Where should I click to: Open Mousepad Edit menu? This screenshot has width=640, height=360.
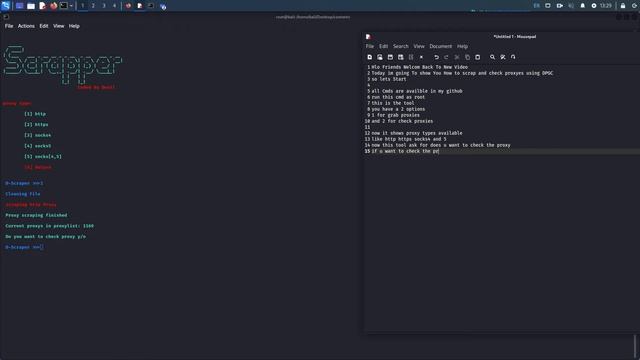pos(383,46)
